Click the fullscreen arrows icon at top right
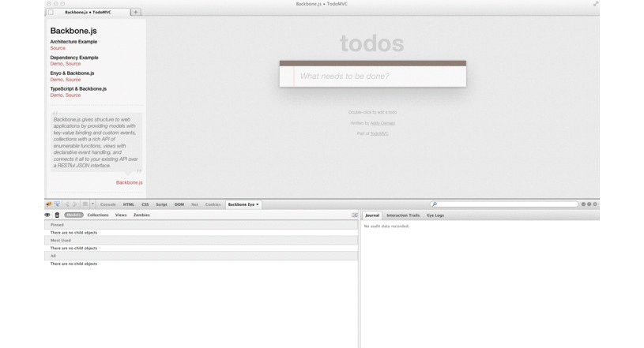 coord(596,4)
